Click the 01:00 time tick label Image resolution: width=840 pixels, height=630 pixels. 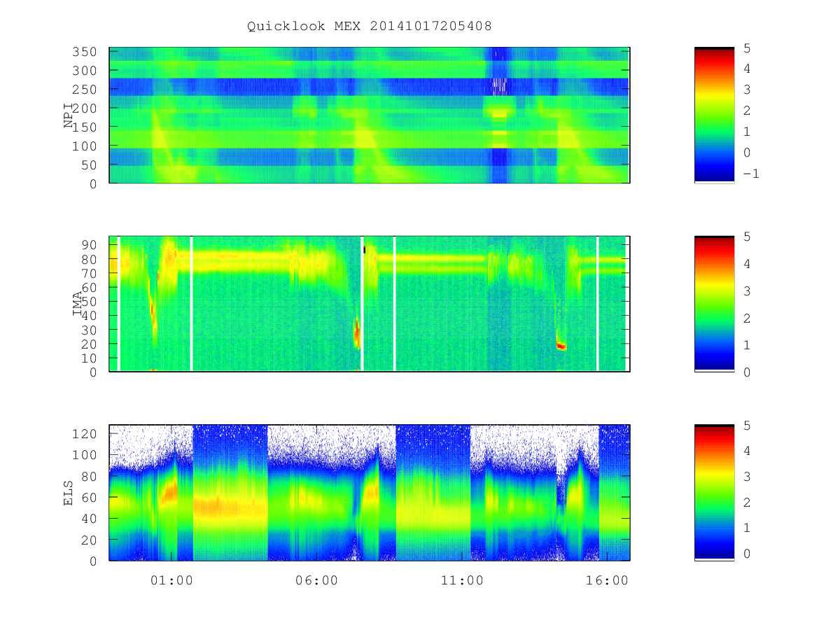pyautogui.click(x=171, y=580)
